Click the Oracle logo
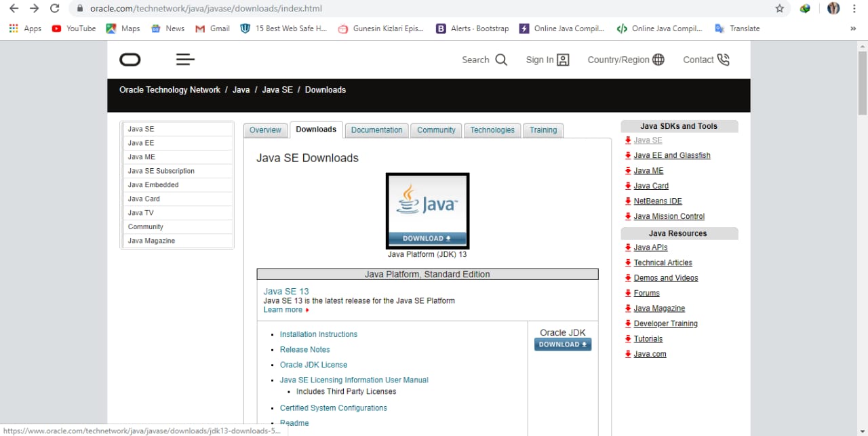The width and height of the screenshot is (868, 436). point(130,60)
